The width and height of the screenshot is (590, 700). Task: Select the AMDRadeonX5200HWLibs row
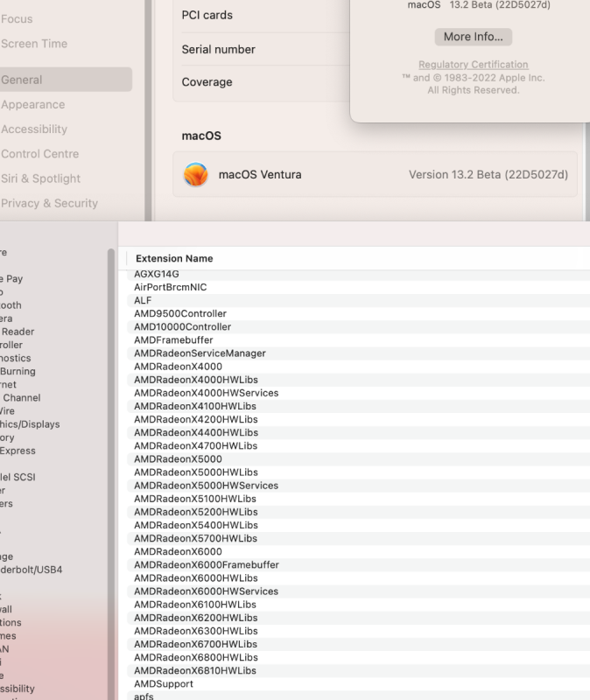358,512
